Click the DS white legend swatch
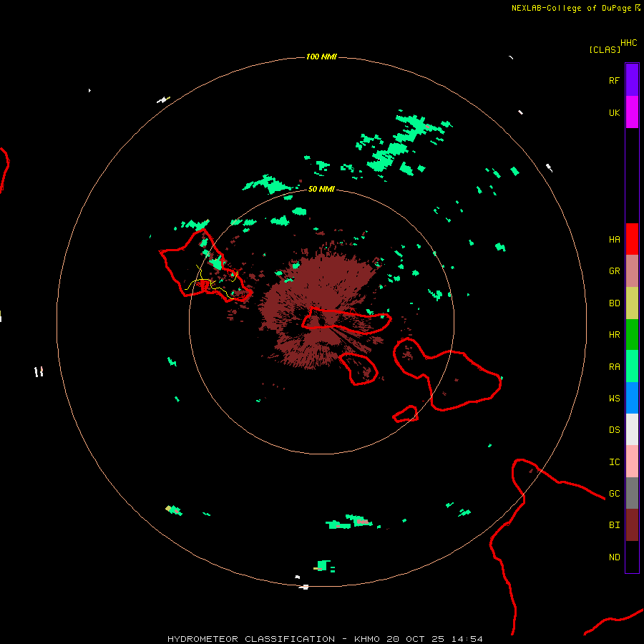Viewport: 644px width, 644px height. click(632, 429)
